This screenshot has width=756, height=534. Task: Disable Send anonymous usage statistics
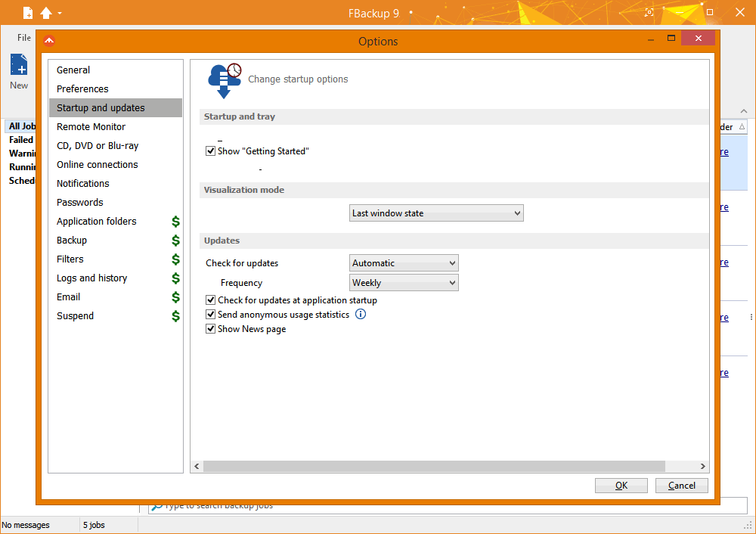[x=210, y=315]
